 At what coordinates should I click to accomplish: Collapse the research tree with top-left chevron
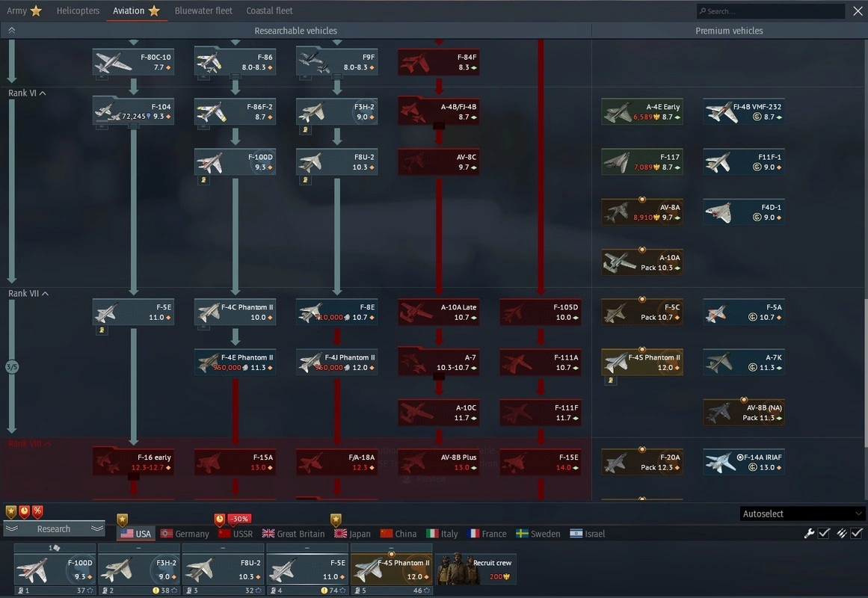pyautogui.click(x=11, y=31)
